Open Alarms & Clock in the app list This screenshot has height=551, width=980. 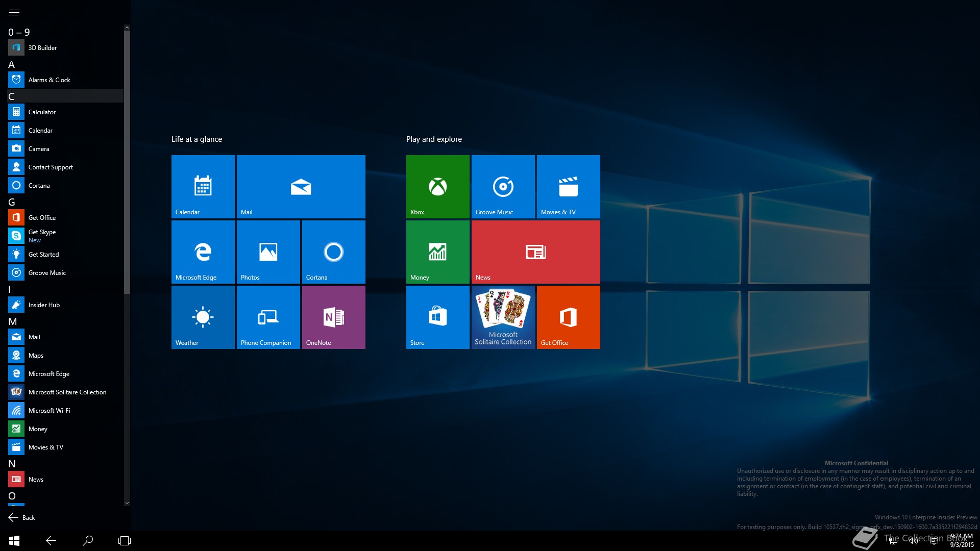point(65,80)
